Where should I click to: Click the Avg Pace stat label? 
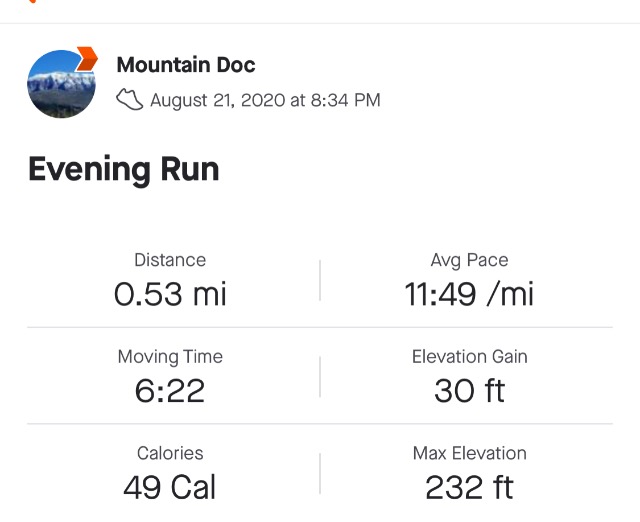tap(469, 260)
